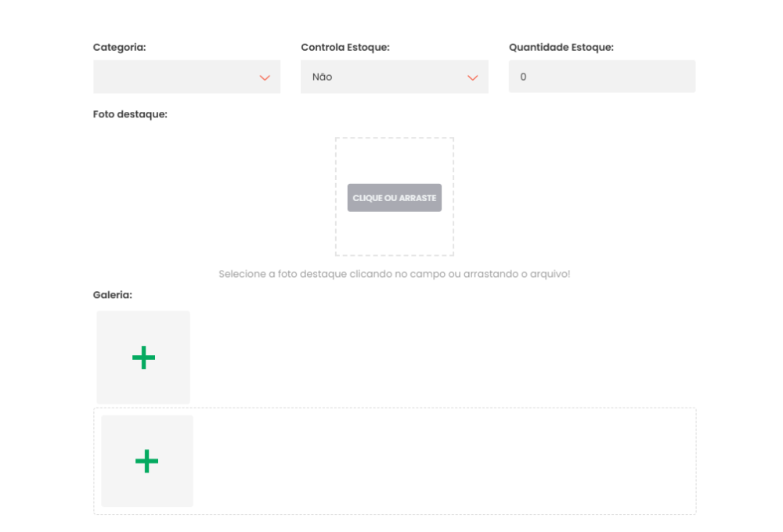Screen dimensions: 783x532
Task: Click the orange chevron in Controla Estoque field
Action: 472,77
